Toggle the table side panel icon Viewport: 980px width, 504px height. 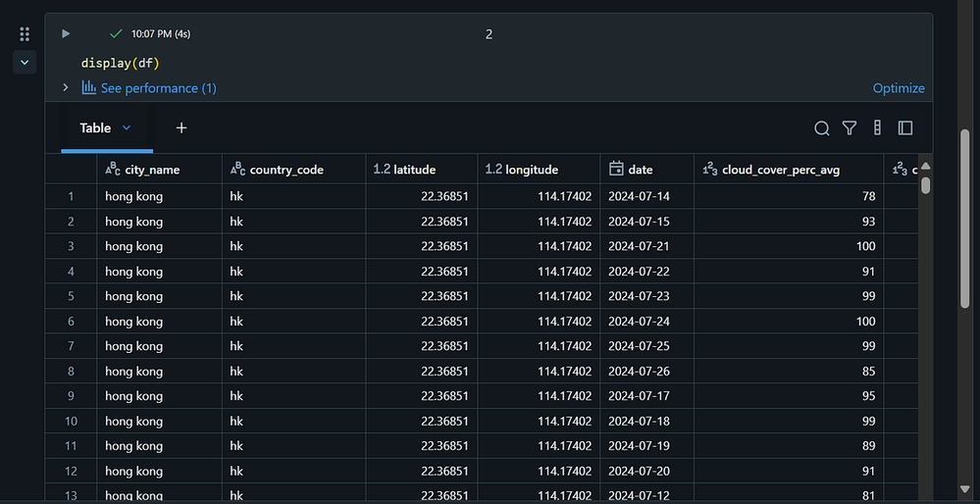click(x=904, y=128)
